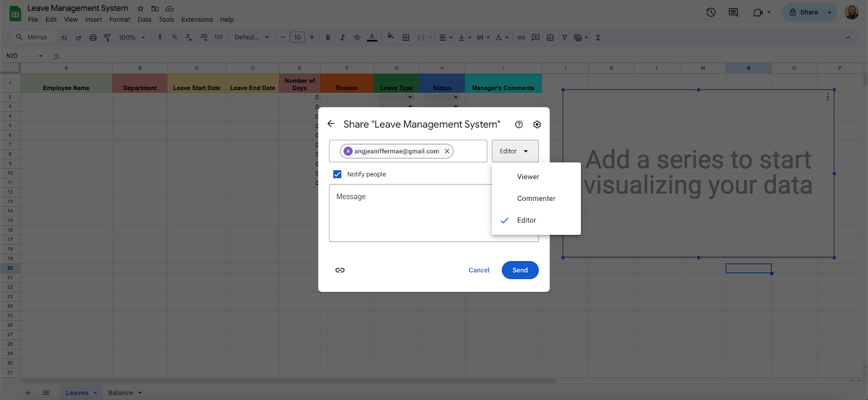Decrease font size with minus

(283, 37)
